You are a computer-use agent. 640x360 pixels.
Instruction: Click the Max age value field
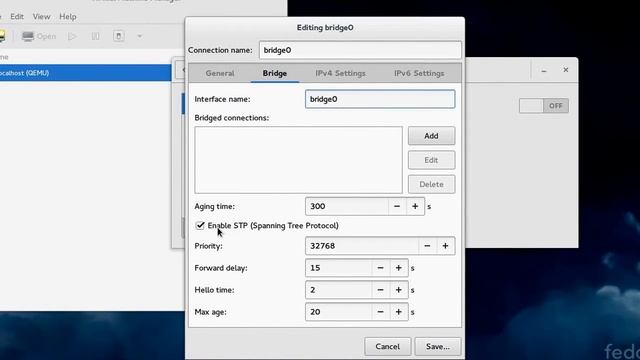coord(338,312)
